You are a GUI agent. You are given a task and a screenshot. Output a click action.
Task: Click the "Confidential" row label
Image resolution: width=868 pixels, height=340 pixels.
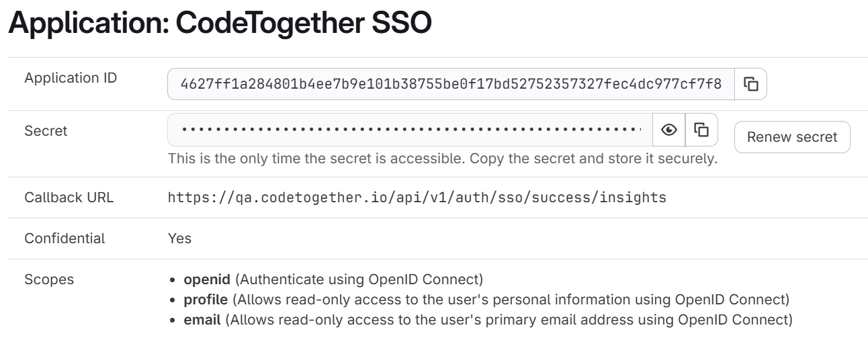click(x=64, y=239)
